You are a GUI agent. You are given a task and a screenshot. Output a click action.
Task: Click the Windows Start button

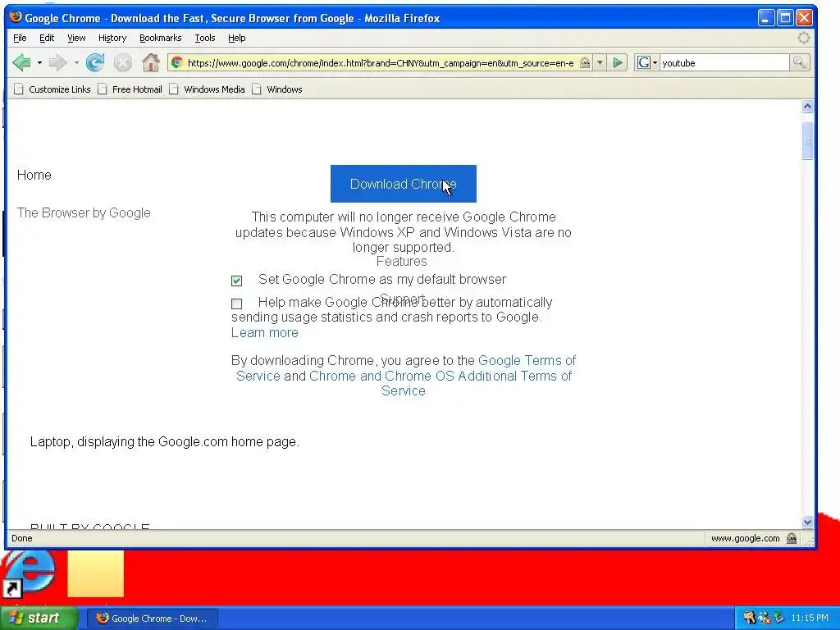pos(39,619)
